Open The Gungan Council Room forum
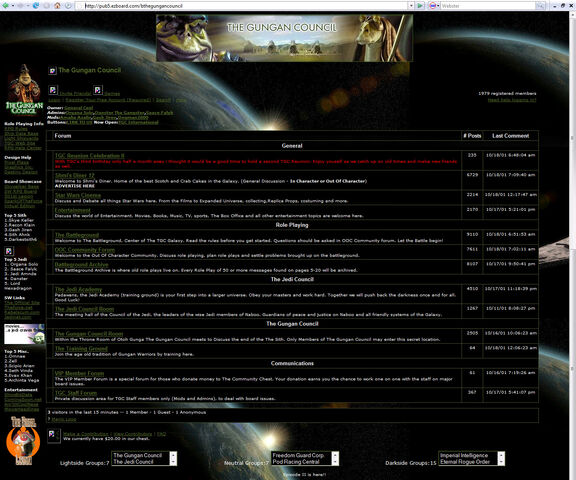This screenshot has height=480, width=576. click(89, 334)
